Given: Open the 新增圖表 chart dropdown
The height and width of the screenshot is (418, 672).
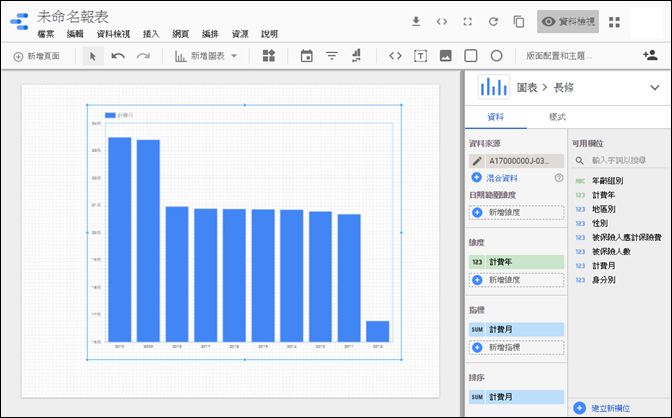Looking at the screenshot, I should tap(206, 56).
